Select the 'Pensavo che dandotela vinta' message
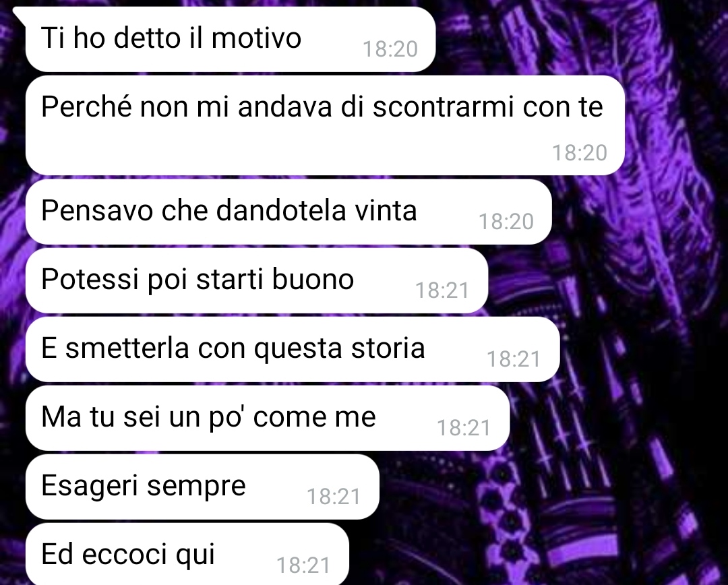The width and height of the screenshot is (728, 585). tap(229, 210)
